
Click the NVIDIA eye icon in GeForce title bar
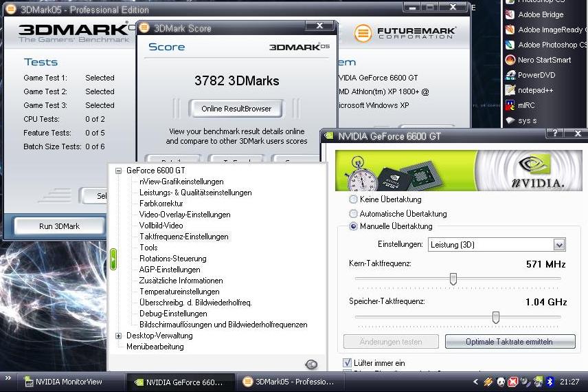click(329, 135)
